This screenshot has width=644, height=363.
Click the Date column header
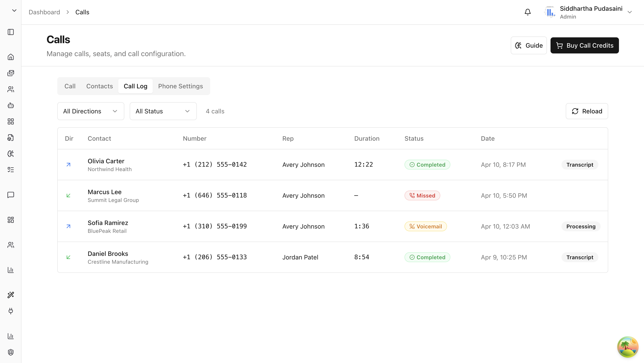coord(488,138)
